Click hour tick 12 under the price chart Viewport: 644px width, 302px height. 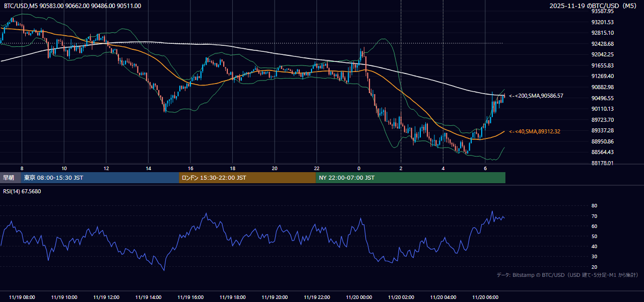coord(106,168)
